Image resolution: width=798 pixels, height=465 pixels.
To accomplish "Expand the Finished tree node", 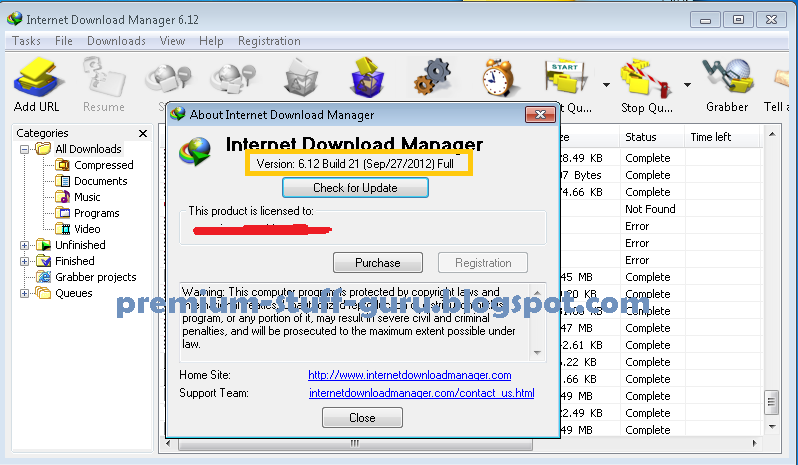I will click(24, 261).
